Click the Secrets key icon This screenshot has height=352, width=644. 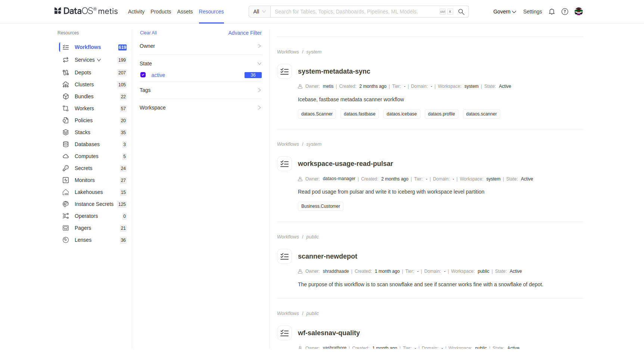[66, 168]
